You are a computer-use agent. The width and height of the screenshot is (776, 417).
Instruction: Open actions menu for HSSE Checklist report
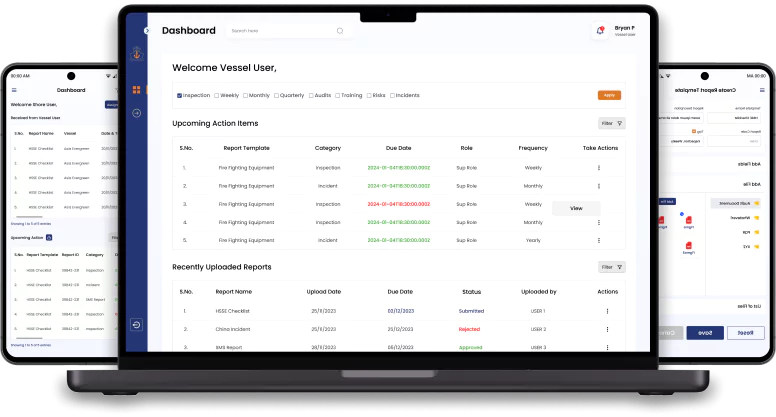[607, 311]
